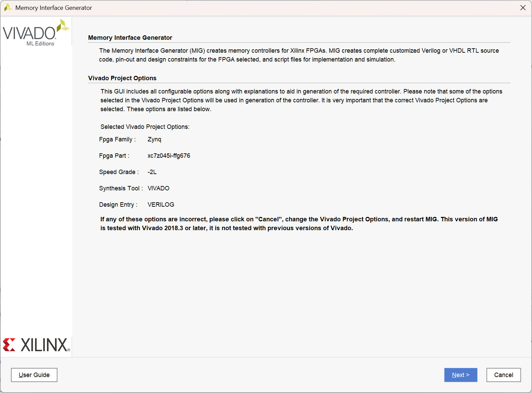This screenshot has width=532, height=393.
Task: Select the Fpga Part value xc7z045i-ffg676
Action: (x=169, y=156)
